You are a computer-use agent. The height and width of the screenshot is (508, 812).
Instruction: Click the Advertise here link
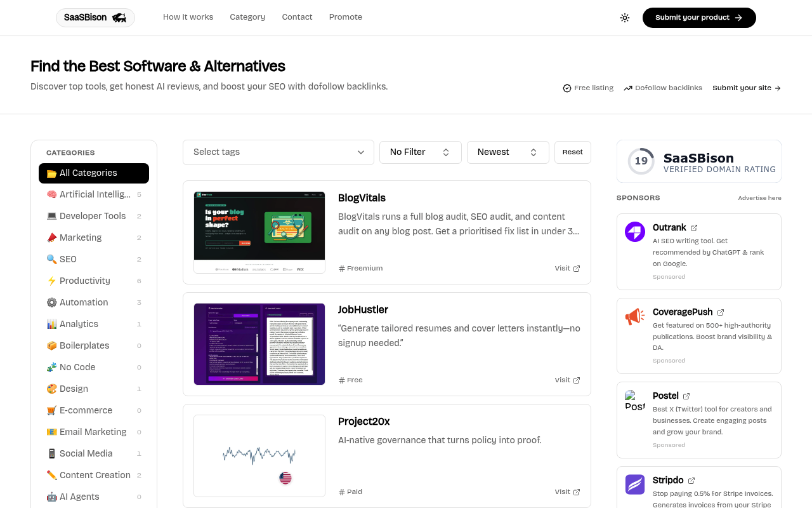tap(759, 198)
